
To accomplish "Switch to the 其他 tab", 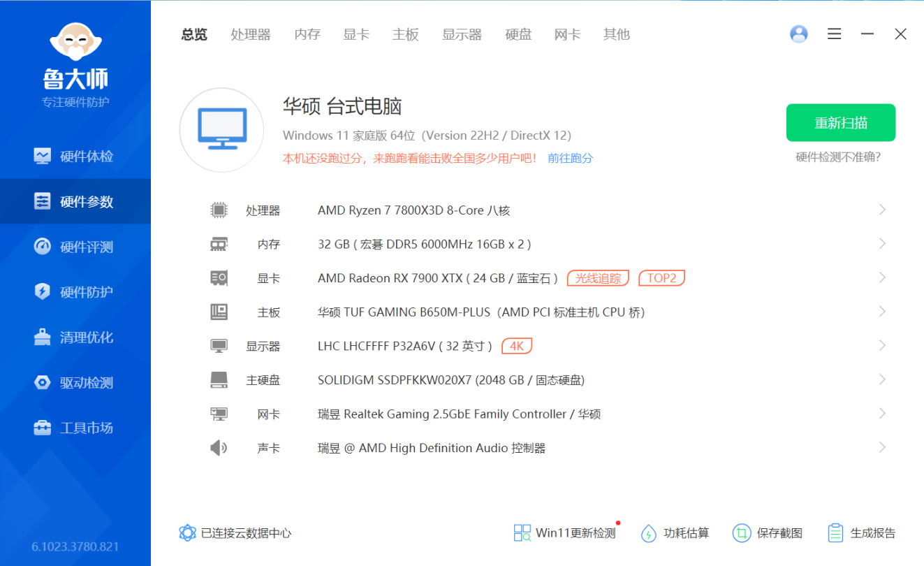I will tap(617, 34).
